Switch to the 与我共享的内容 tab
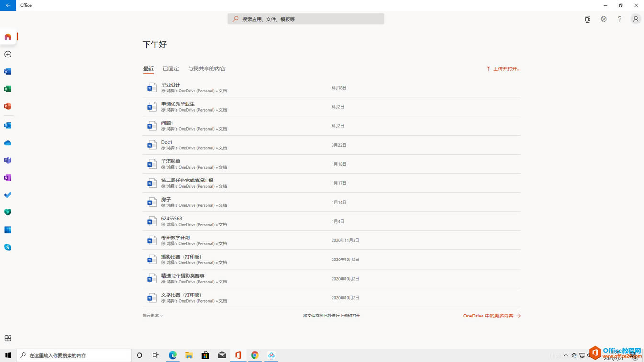 207,68
